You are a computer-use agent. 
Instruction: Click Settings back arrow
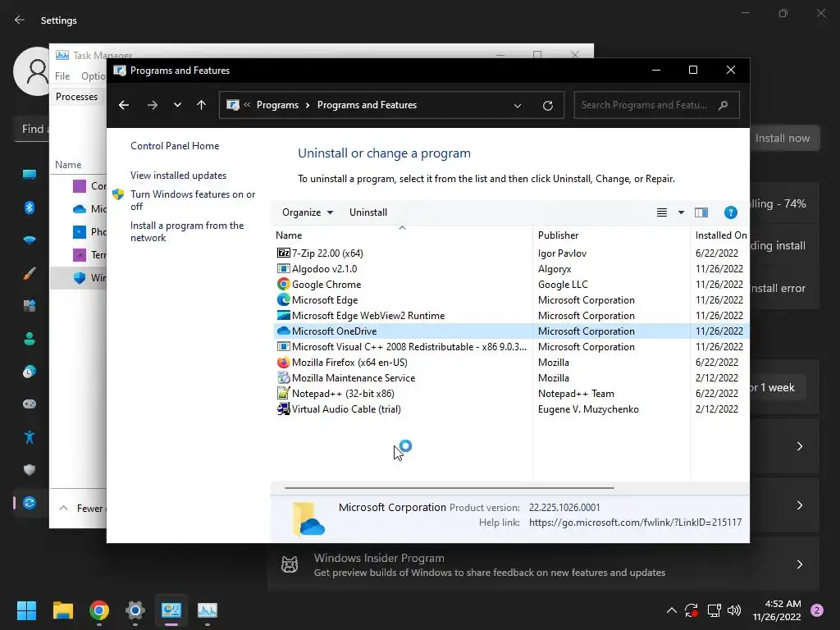[x=20, y=20]
